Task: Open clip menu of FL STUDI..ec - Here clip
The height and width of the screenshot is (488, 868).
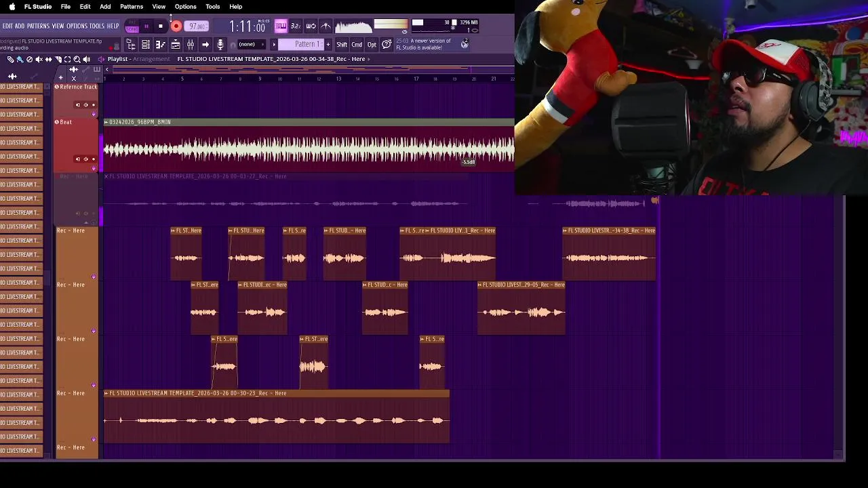Action: pos(240,285)
